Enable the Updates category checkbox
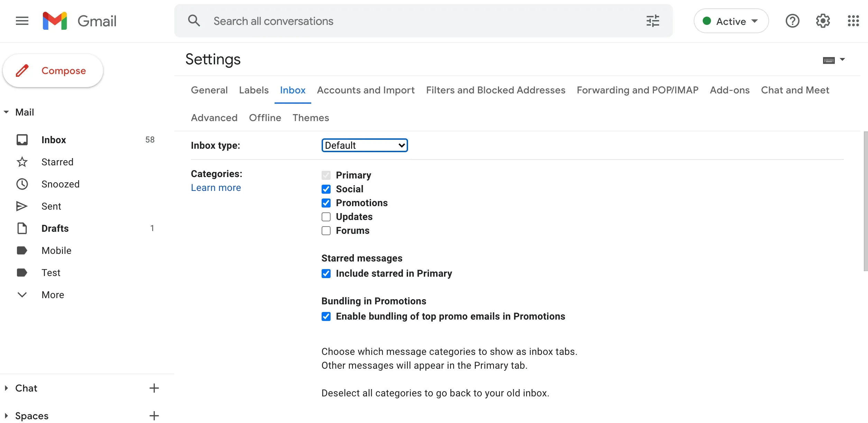The image size is (868, 423). [326, 217]
